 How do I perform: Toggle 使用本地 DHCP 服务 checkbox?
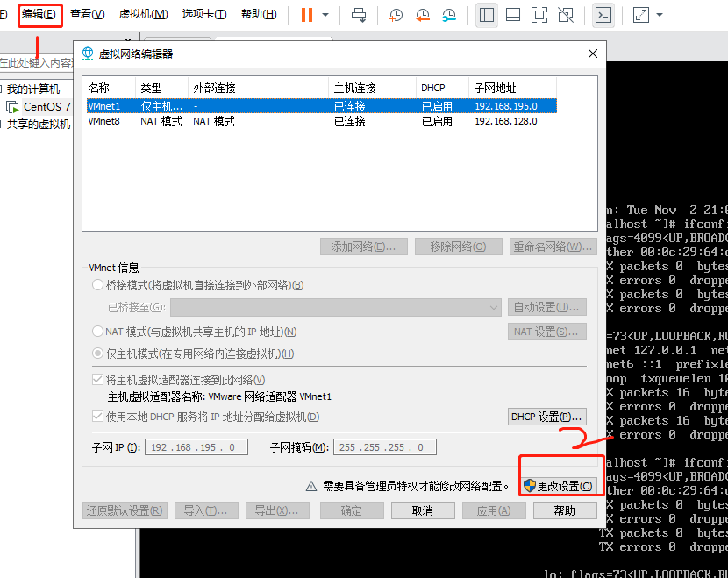coord(97,417)
